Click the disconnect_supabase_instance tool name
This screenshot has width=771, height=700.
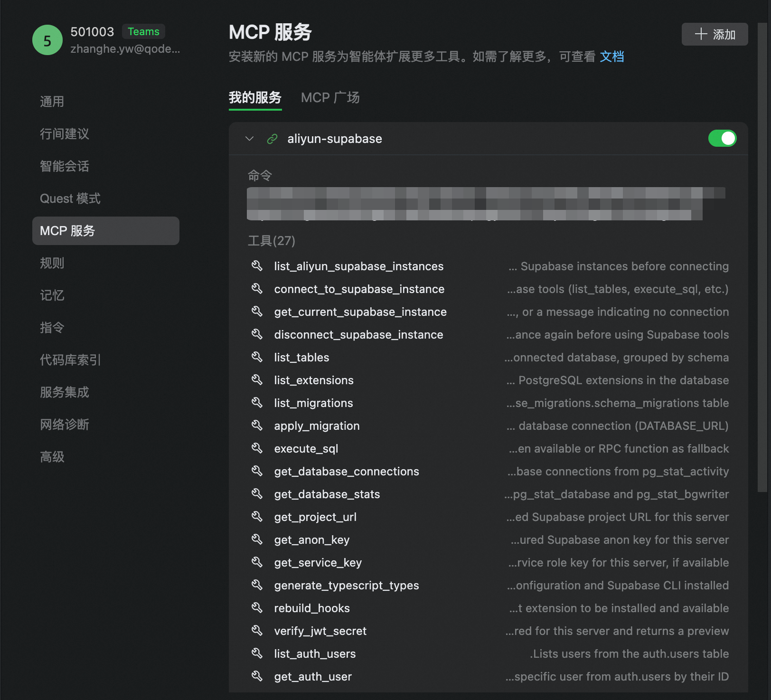coord(358,334)
